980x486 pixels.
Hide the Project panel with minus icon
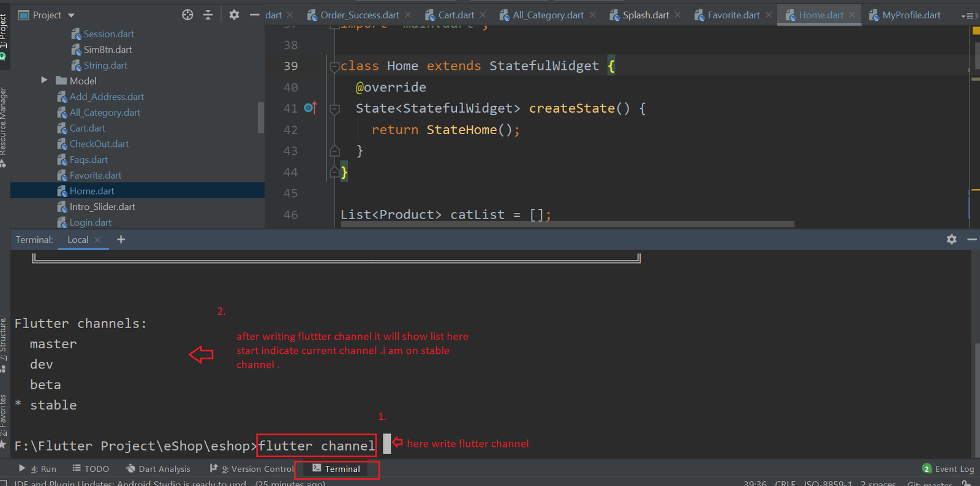click(255, 15)
